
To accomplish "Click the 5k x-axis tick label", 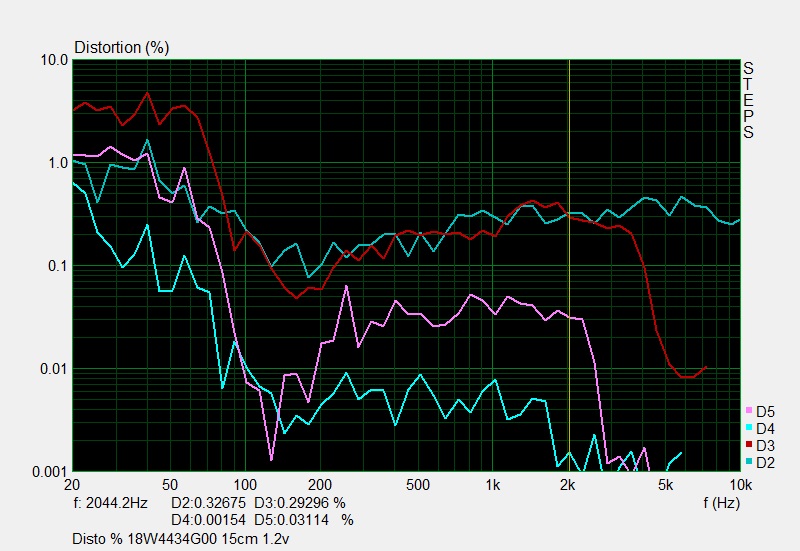I will click(665, 485).
